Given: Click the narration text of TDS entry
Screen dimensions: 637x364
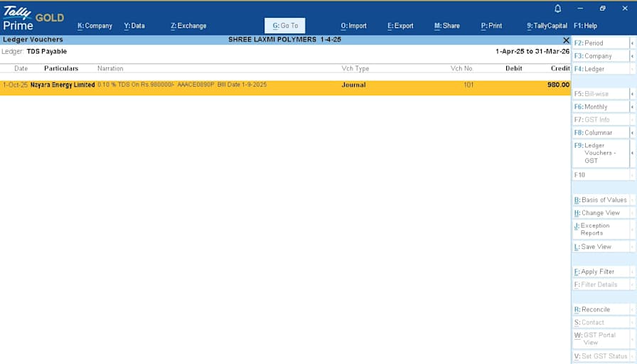Looking at the screenshot, I should pyautogui.click(x=182, y=85).
